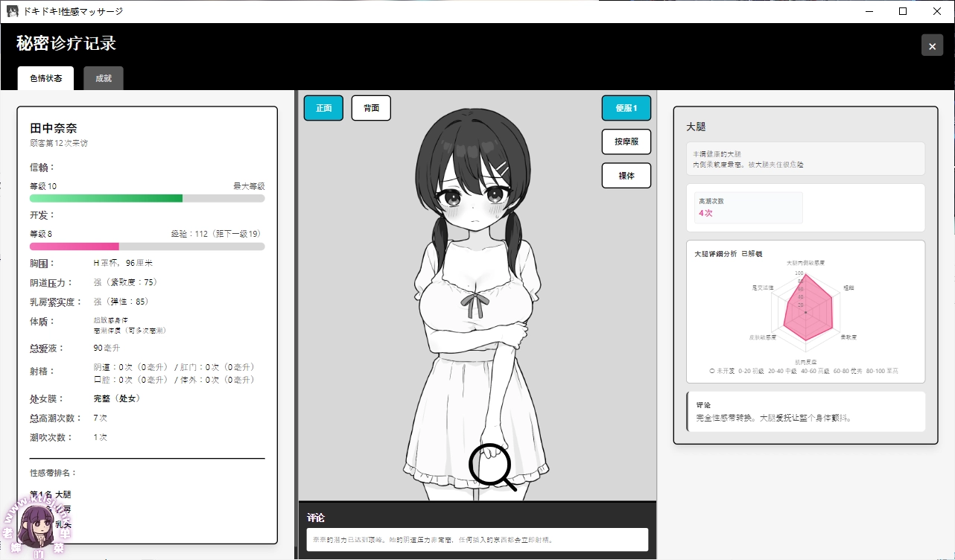
Task: Click the radar chart in right panel
Action: click(x=806, y=310)
